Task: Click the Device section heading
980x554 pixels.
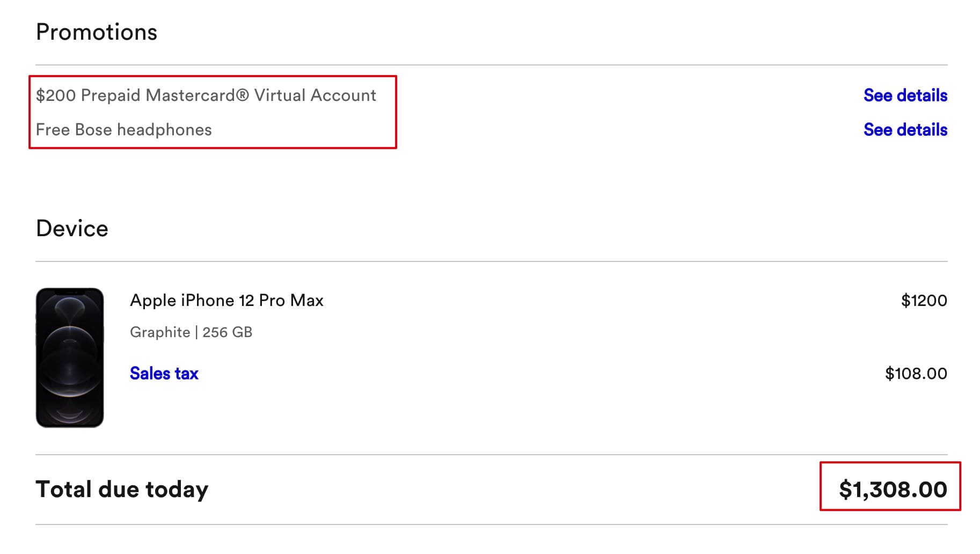Action: coord(72,229)
